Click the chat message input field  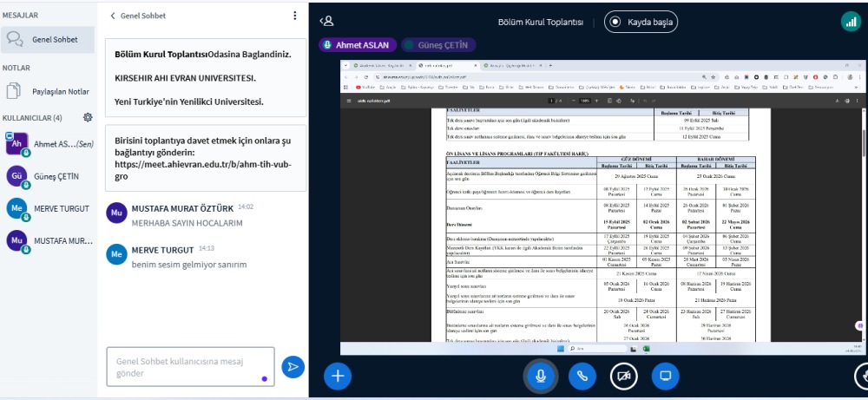[x=189, y=366]
